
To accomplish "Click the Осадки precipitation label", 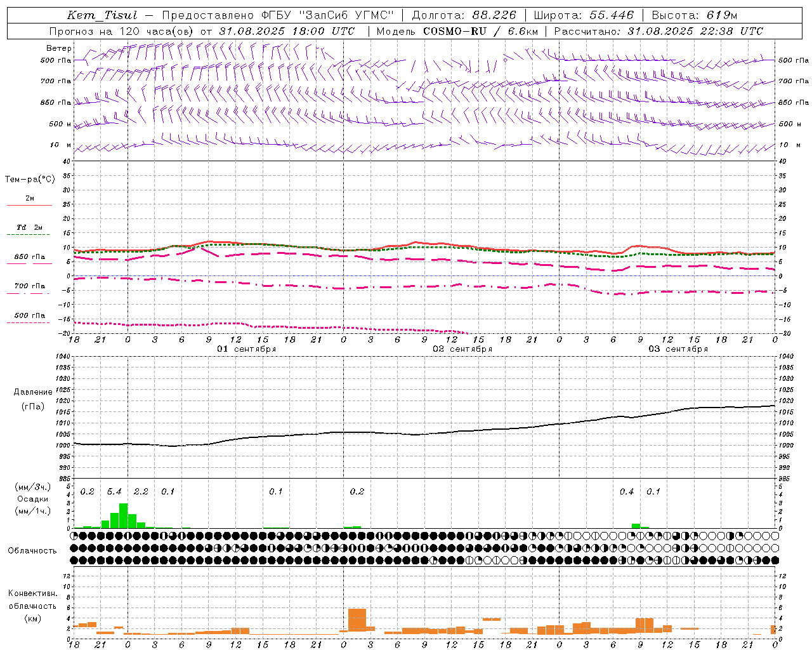I will [x=33, y=499].
